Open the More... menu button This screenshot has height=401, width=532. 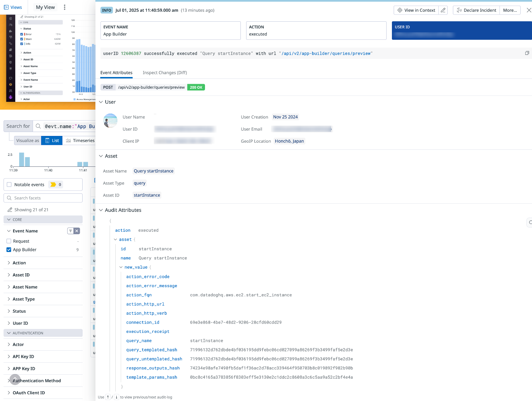click(x=510, y=10)
